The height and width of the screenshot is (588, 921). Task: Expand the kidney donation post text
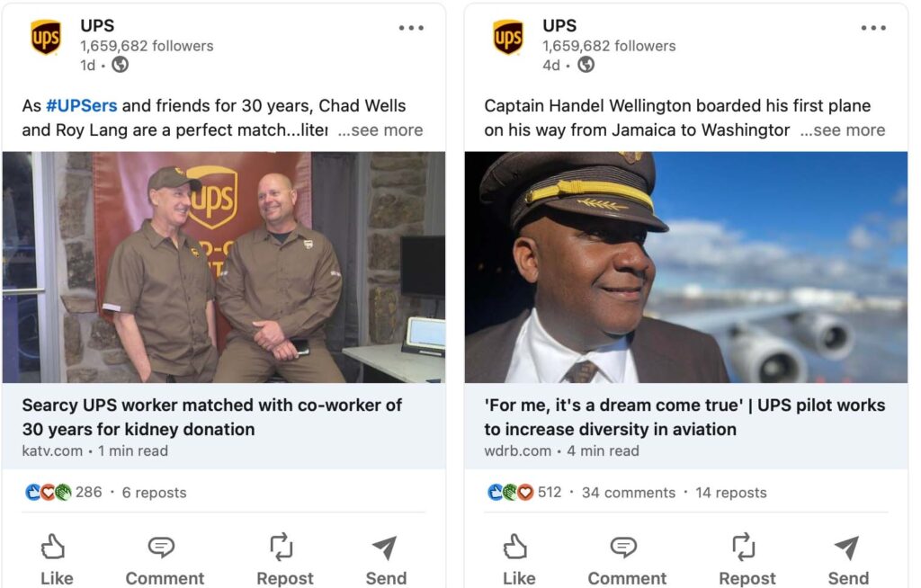pos(381,129)
